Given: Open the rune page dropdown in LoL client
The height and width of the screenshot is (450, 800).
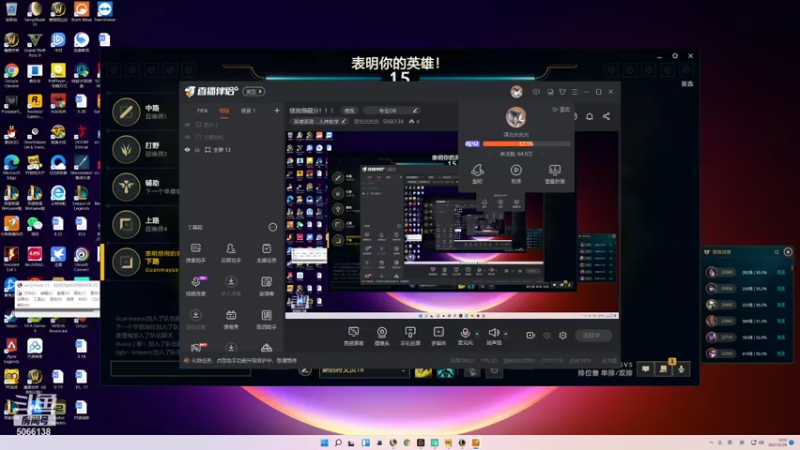Looking at the screenshot, I should (x=364, y=371).
